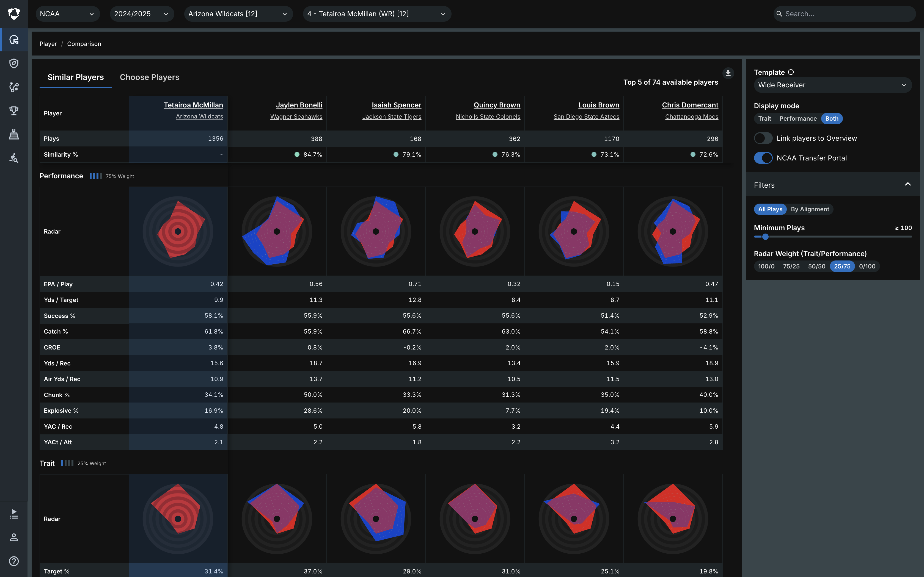Select the 50/50 radar weight option

pos(816,266)
